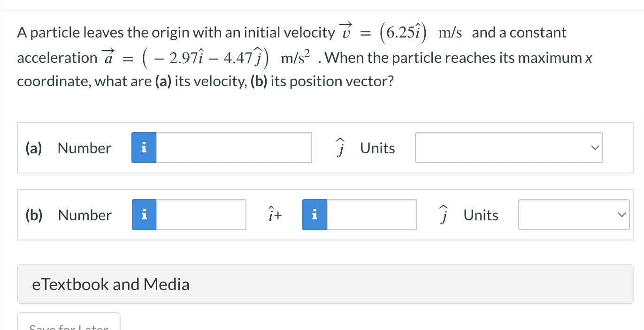Open the tooltip icon for the i-hat coefficient
Screen dimensions: 644x330
coord(144,215)
